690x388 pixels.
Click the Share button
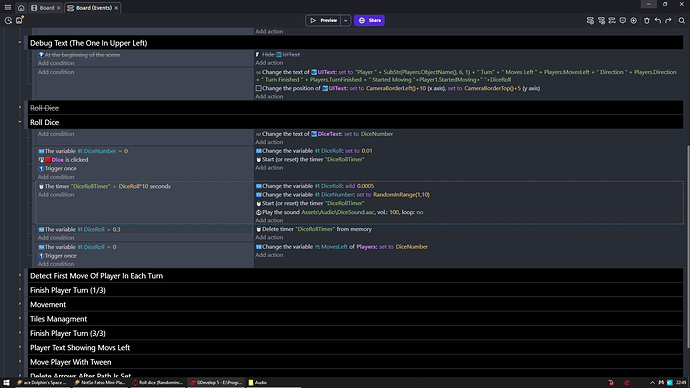coord(369,20)
